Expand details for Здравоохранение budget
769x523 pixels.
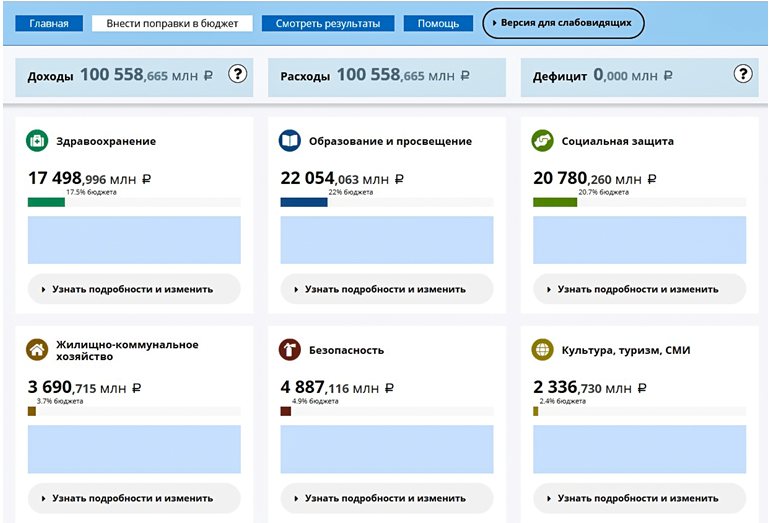pos(134,289)
